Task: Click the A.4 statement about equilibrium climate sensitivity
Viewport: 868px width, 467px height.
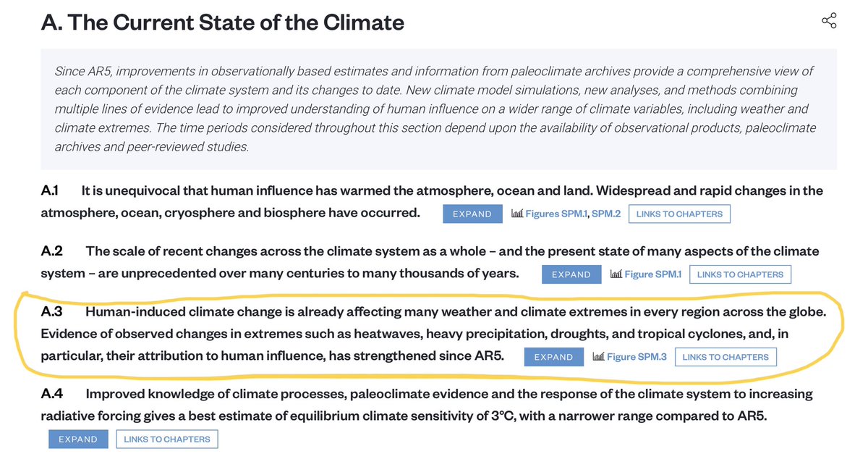Action: click(427, 405)
